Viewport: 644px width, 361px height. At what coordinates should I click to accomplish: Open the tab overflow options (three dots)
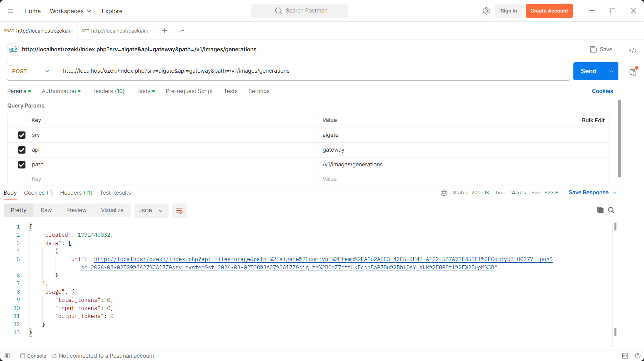pos(181,31)
